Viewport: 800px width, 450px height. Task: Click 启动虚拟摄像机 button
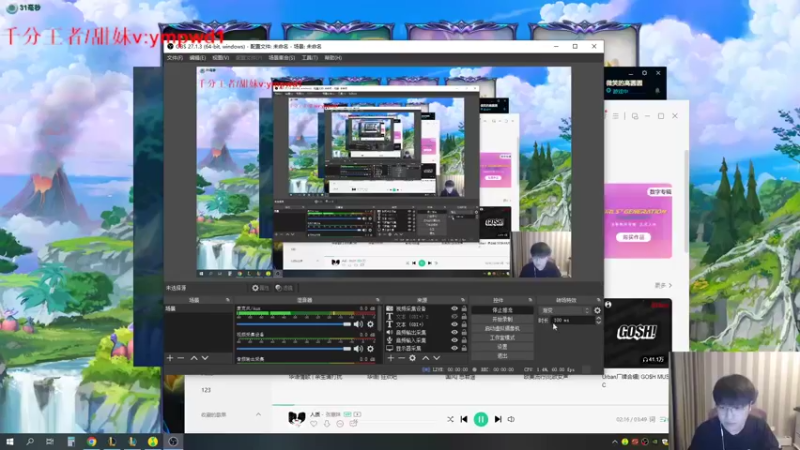point(503,329)
